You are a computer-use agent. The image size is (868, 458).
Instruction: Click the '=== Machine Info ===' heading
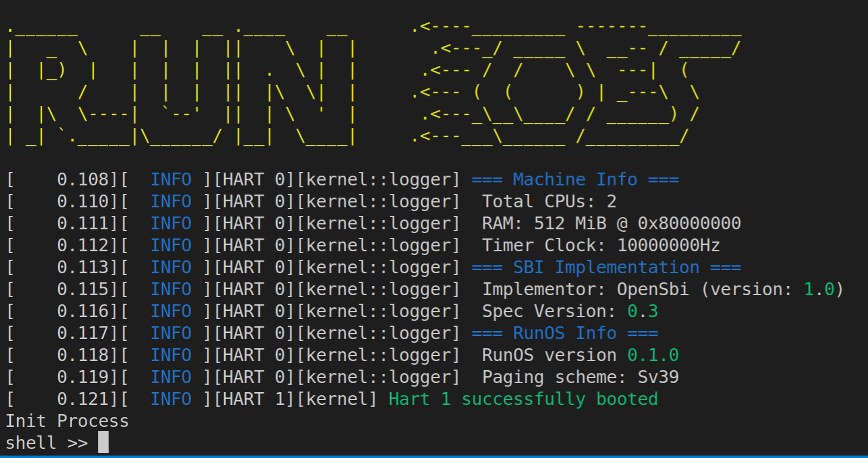coord(575,179)
